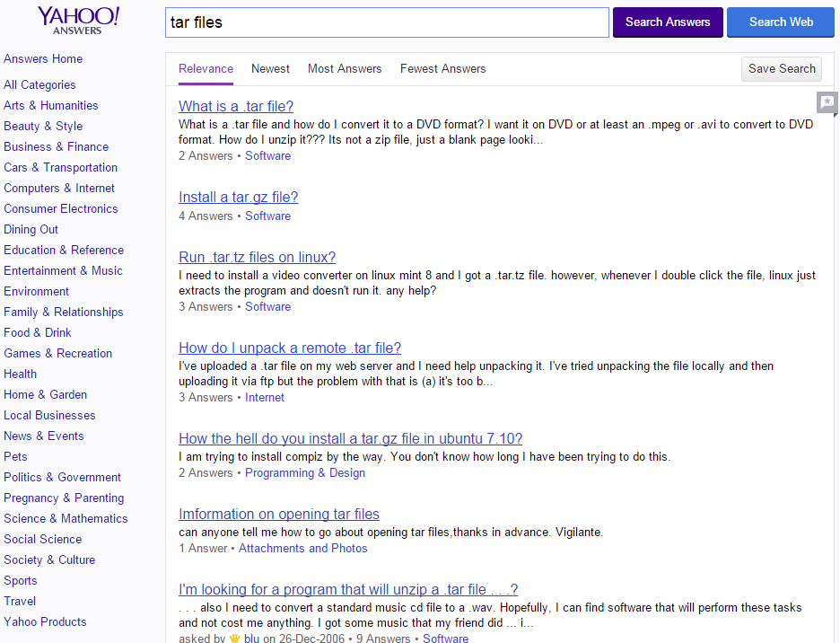Viewport: 840px width, 643px height.
Task: Open 'Install a tar.gz file?' result
Action: coord(238,198)
